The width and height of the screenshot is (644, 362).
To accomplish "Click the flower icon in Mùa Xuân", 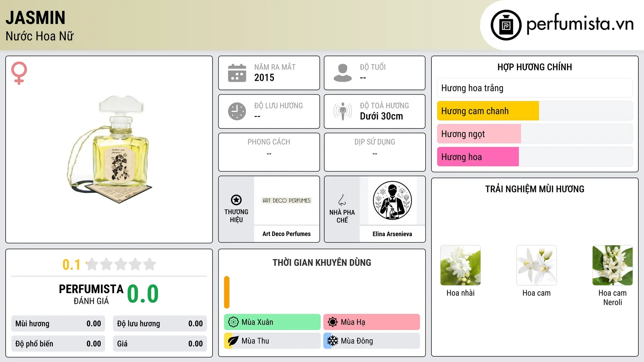I will [x=233, y=322].
